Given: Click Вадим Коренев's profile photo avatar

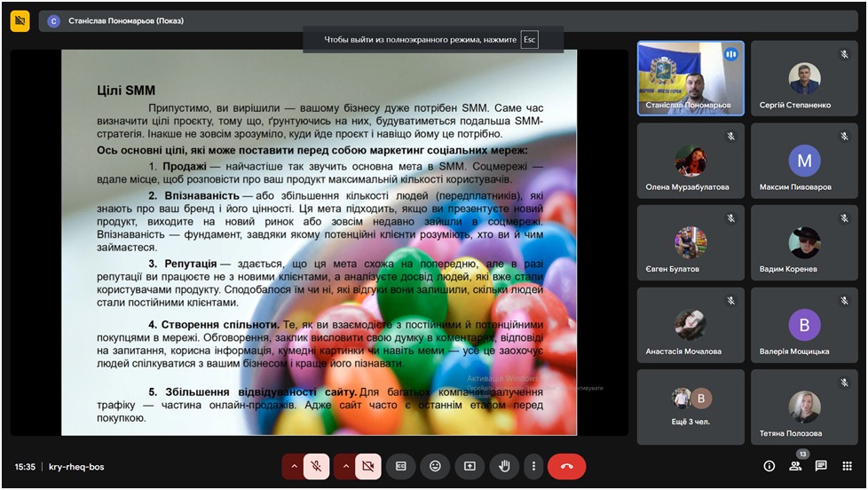Looking at the screenshot, I should pos(804,242).
